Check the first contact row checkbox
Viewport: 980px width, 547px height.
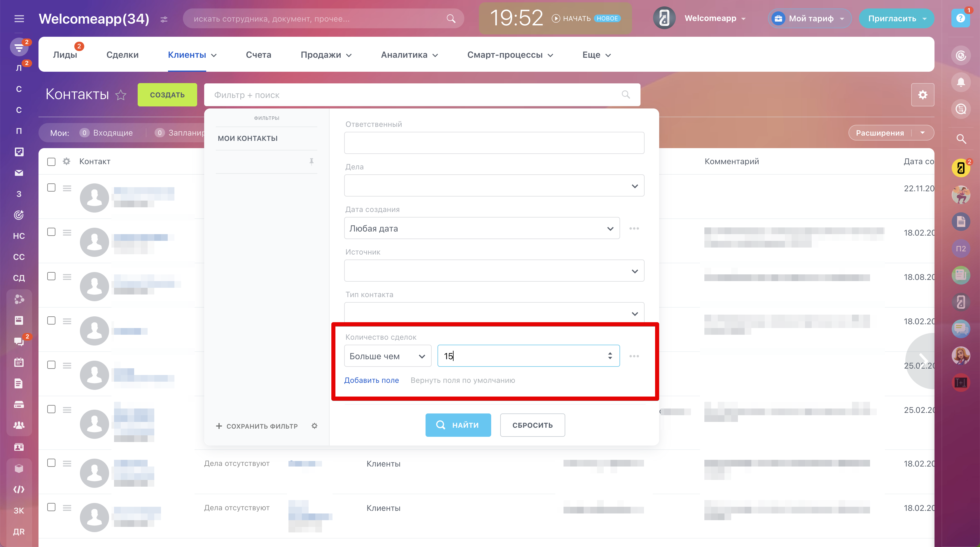(x=51, y=187)
